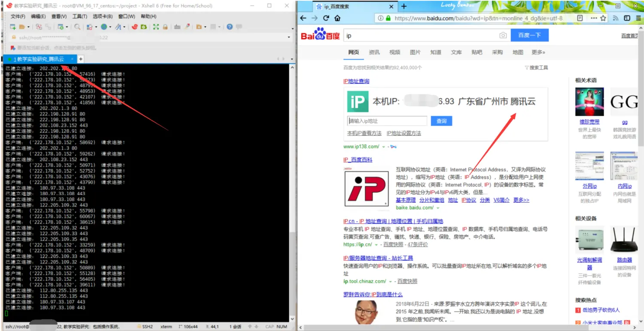
Task: Expand the Open session dropdown arrow
Action: coord(28,27)
